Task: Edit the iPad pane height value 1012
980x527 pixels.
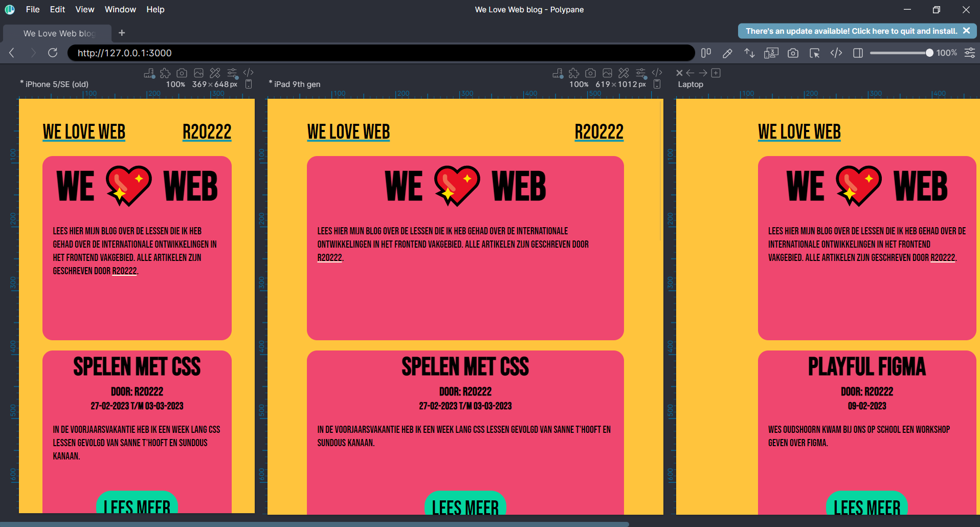Action: (627, 84)
